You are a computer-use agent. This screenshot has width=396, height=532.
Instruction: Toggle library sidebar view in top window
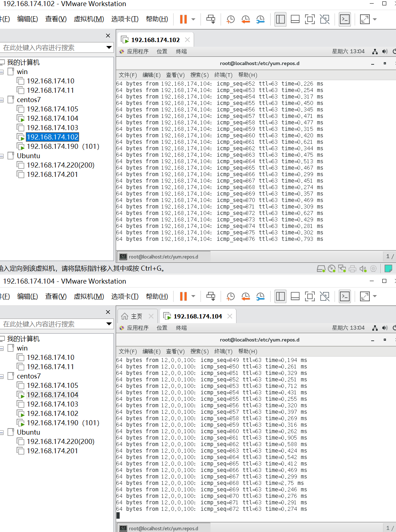click(281, 19)
